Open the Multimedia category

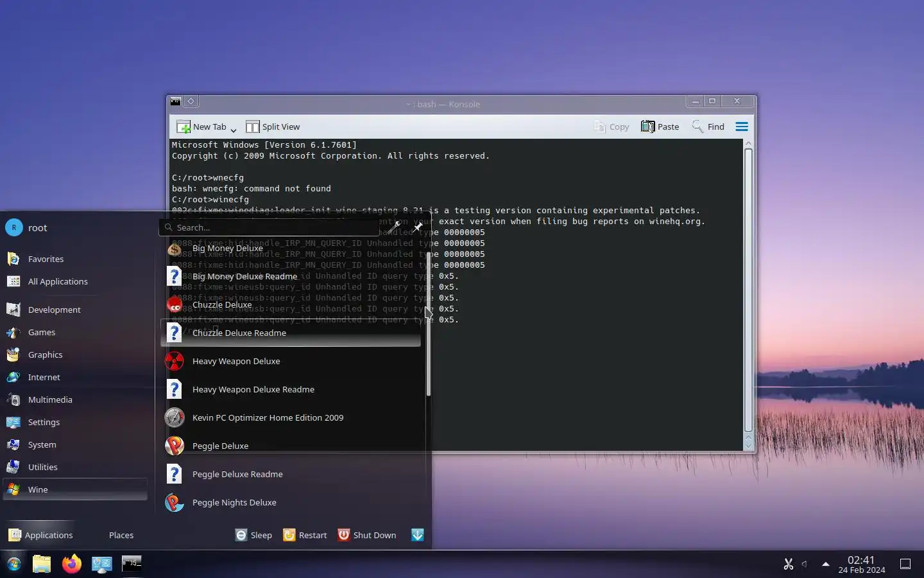[x=76, y=399]
